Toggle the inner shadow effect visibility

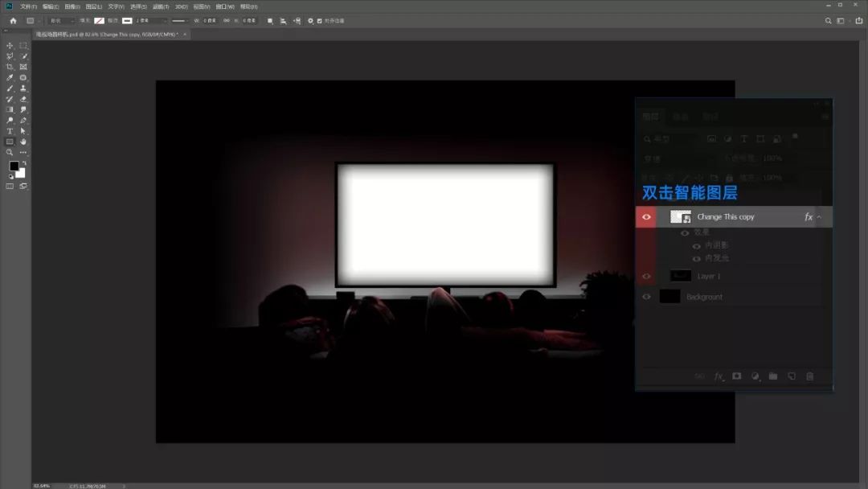[696, 246]
